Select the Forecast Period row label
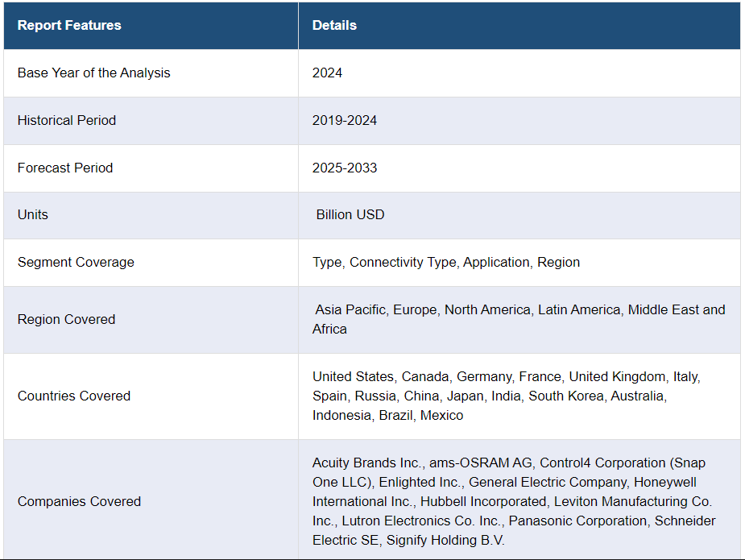The height and width of the screenshot is (560, 745). (65, 168)
